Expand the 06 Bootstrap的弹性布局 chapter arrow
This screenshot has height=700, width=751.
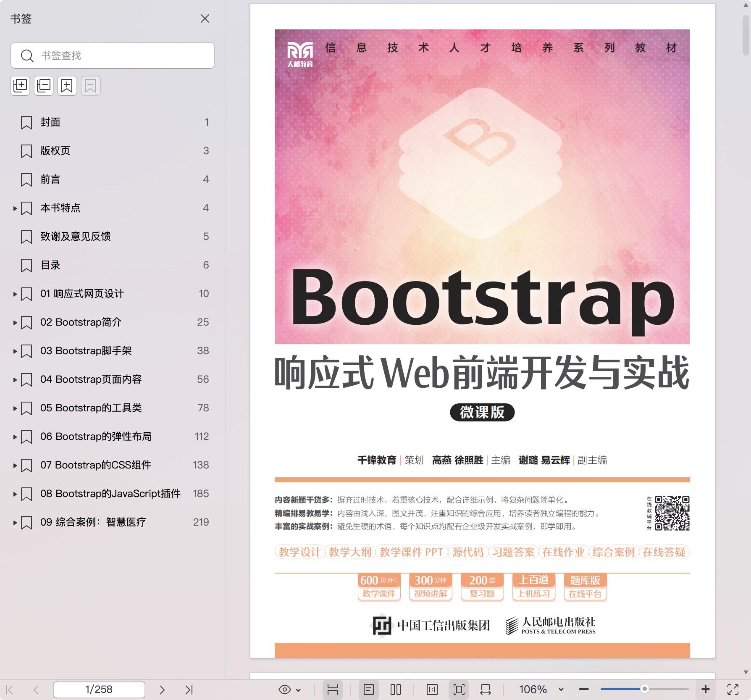(15, 437)
